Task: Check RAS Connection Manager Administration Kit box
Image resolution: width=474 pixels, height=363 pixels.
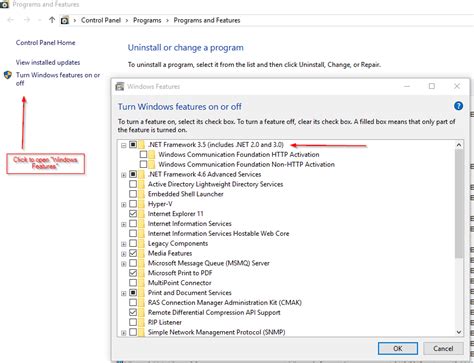Action: tap(133, 302)
